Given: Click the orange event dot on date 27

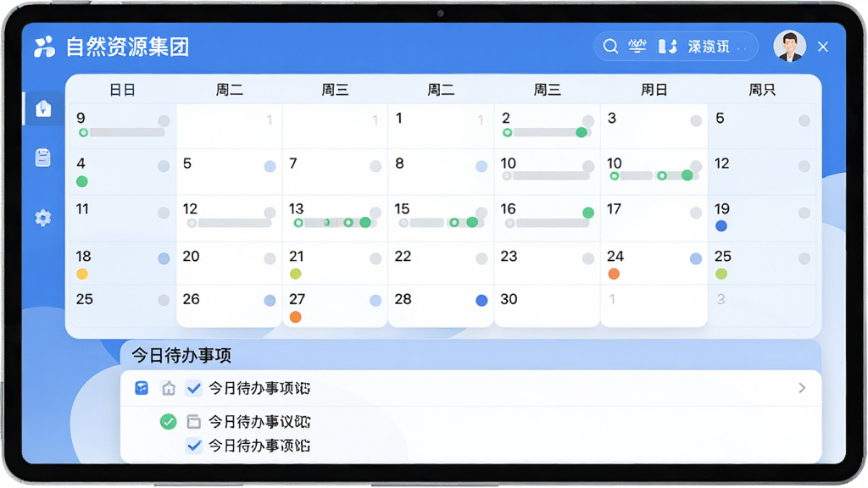Looking at the screenshot, I should click(296, 317).
